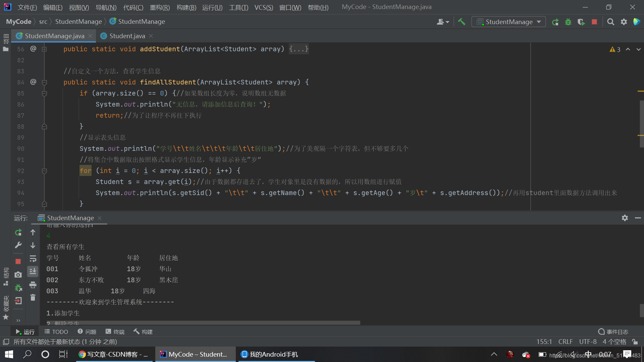Clear console with the trash icon
Screen dimensions: 644x362
tap(33, 298)
